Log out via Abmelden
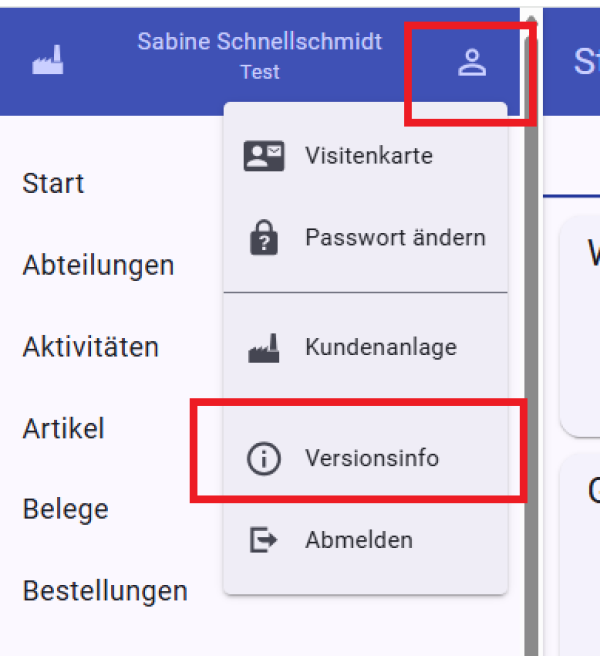This screenshot has height=656, width=600. (x=358, y=540)
